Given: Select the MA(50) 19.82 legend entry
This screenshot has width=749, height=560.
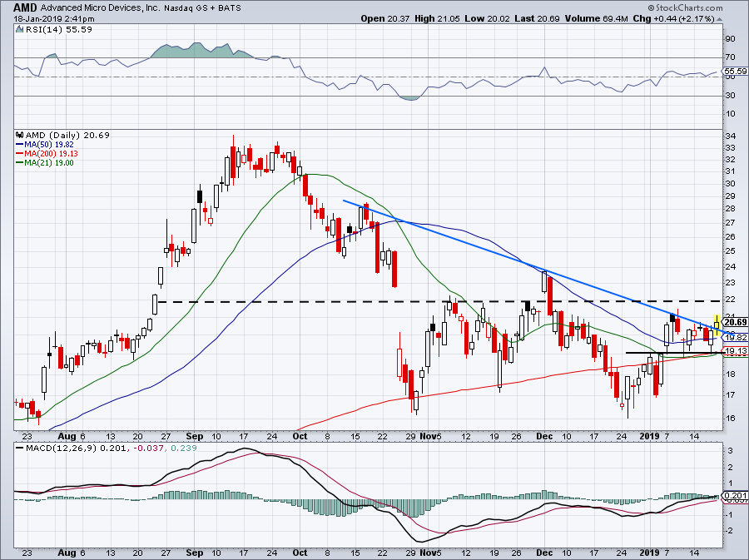Looking at the screenshot, I should 49,144.
